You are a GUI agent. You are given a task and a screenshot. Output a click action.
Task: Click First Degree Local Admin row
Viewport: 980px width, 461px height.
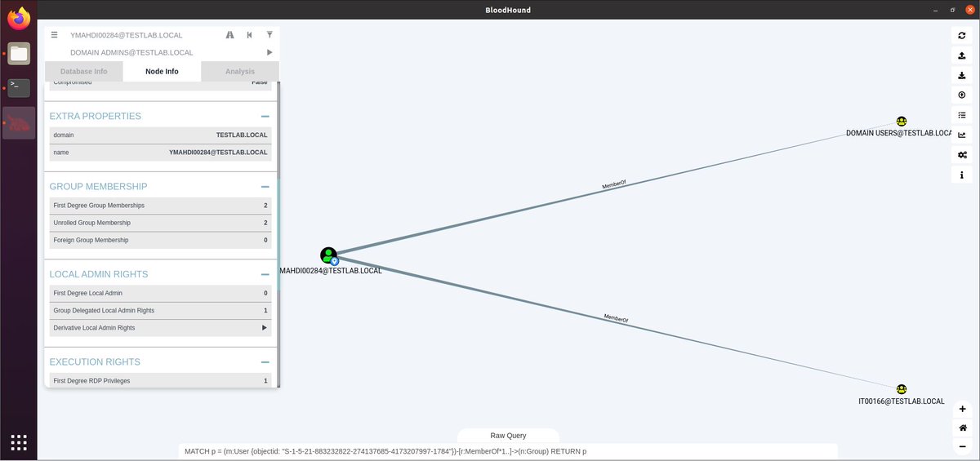(160, 293)
